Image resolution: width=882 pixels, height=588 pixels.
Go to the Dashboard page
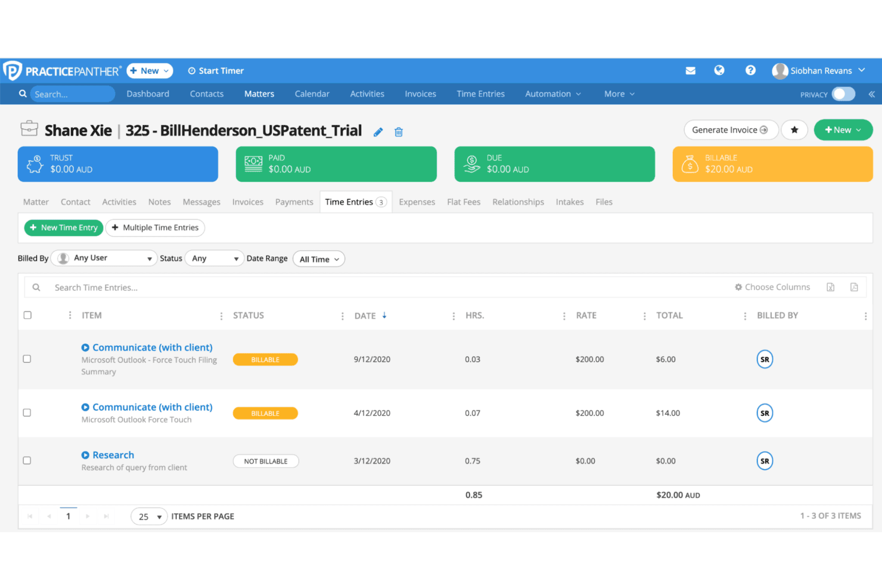[x=148, y=94]
